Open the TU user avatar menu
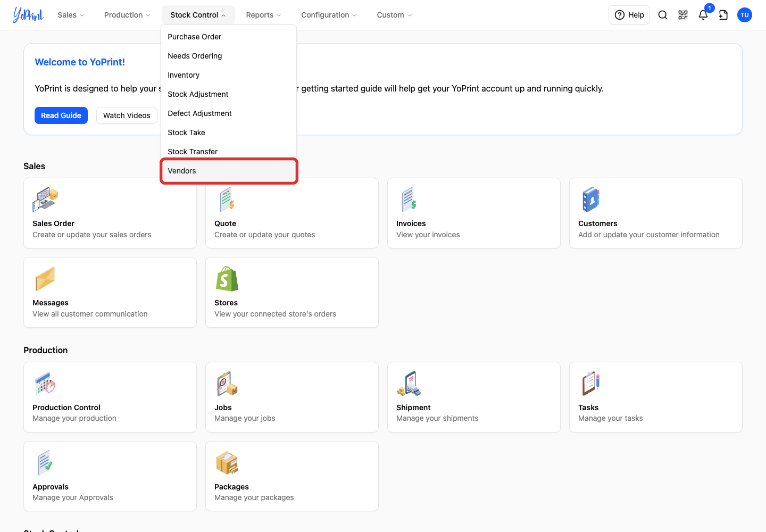 [745, 15]
